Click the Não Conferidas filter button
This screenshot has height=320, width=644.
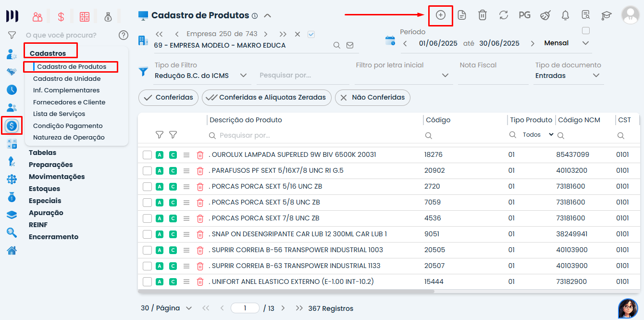[x=372, y=98]
